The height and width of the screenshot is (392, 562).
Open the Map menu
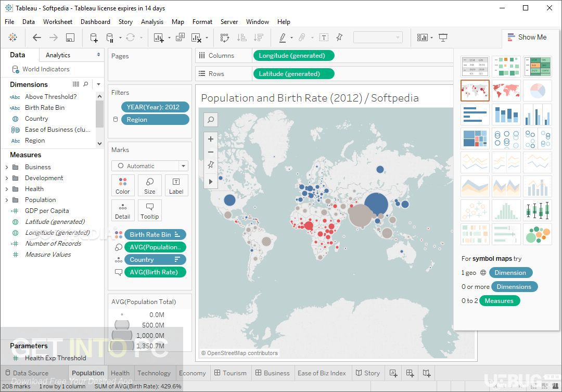pos(178,22)
